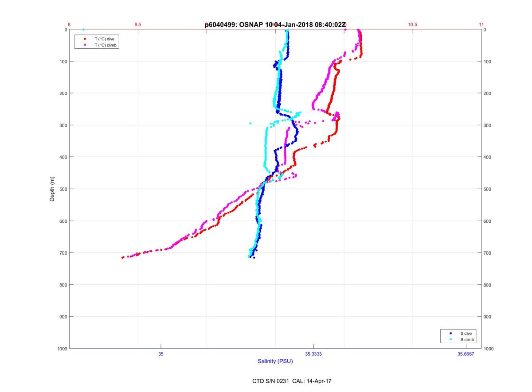Click '300' on the right depth axis
Viewport: 532px width, 392px height.
point(488,125)
